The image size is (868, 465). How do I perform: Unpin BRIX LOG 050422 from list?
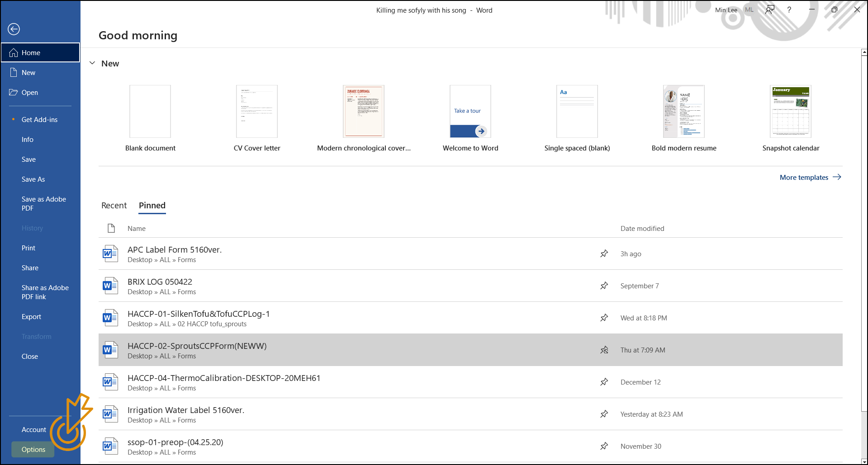click(604, 286)
